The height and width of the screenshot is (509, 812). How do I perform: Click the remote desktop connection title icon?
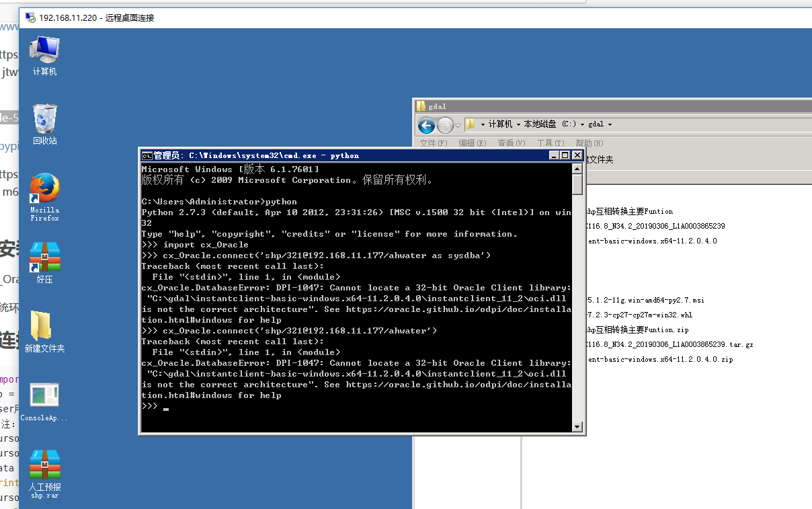tap(30, 17)
